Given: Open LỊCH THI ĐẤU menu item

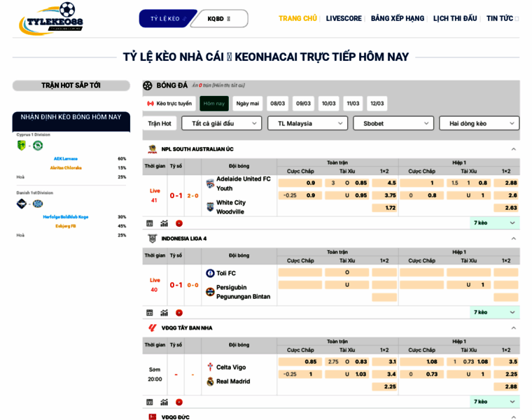Looking at the screenshot, I should tap(455, 18).
